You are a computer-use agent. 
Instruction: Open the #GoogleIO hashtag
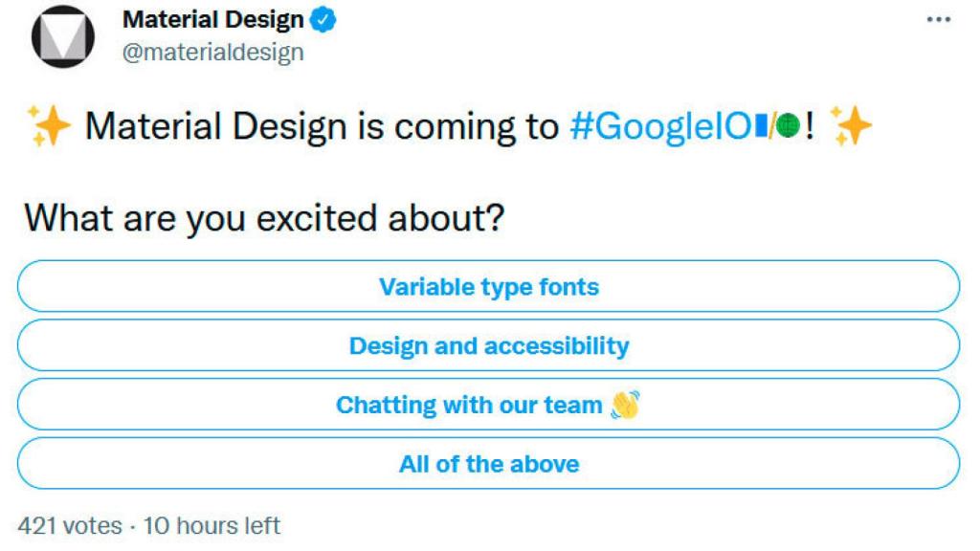660,127
